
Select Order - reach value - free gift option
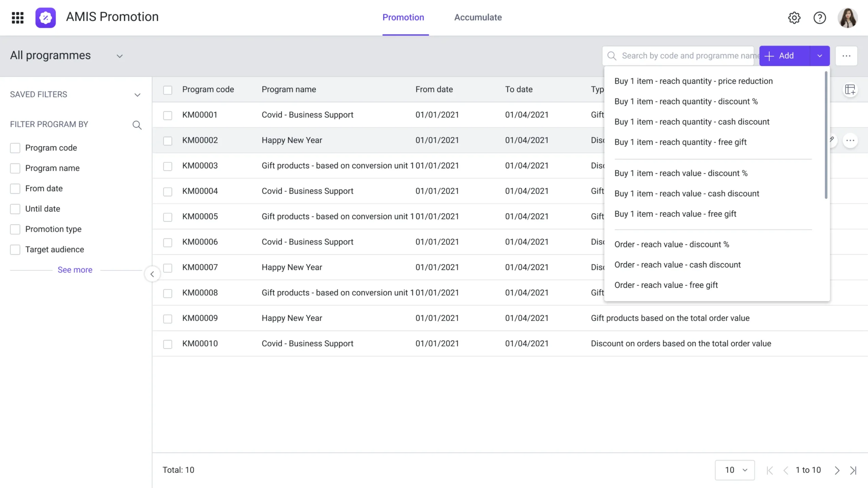(x=666, y=285)
